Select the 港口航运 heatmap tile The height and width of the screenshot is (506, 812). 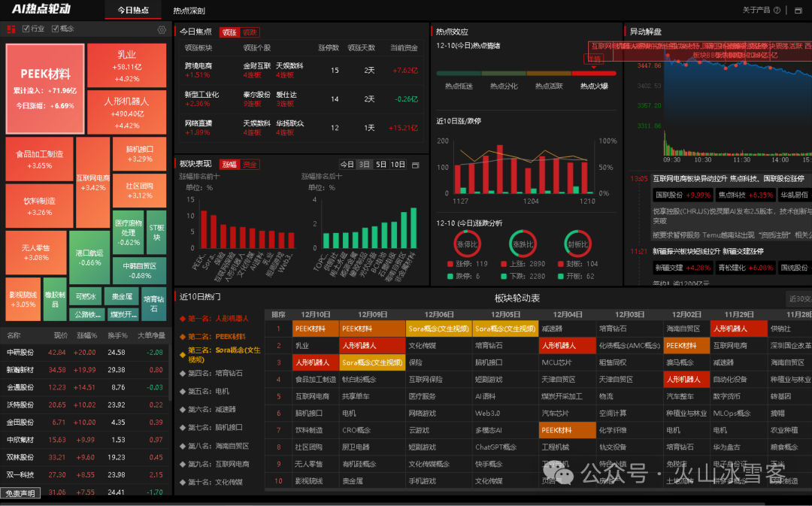(89, 257)
